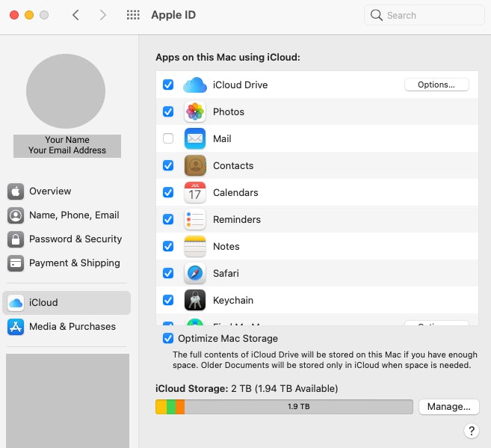Uncheck the Notes checkbox
Viewport: 491px width, 448px height.
click(168, 246)
